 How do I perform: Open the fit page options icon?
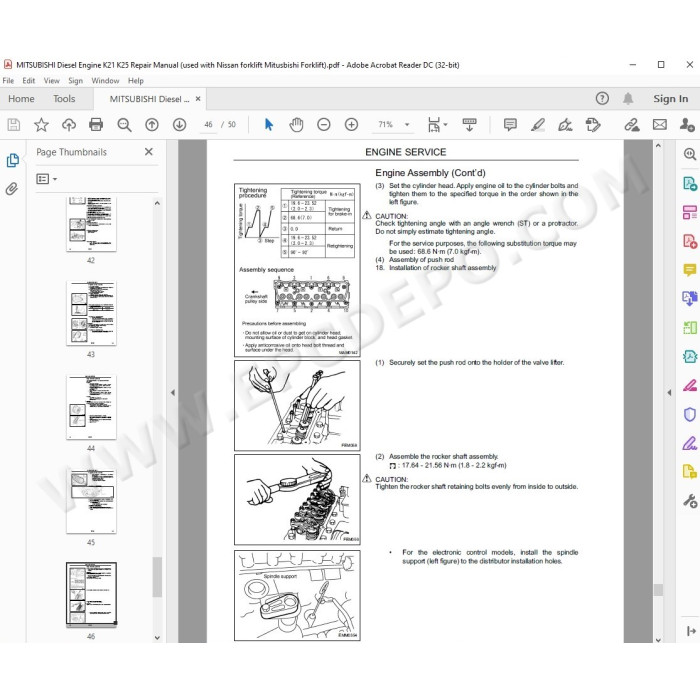tap(437, 125)
